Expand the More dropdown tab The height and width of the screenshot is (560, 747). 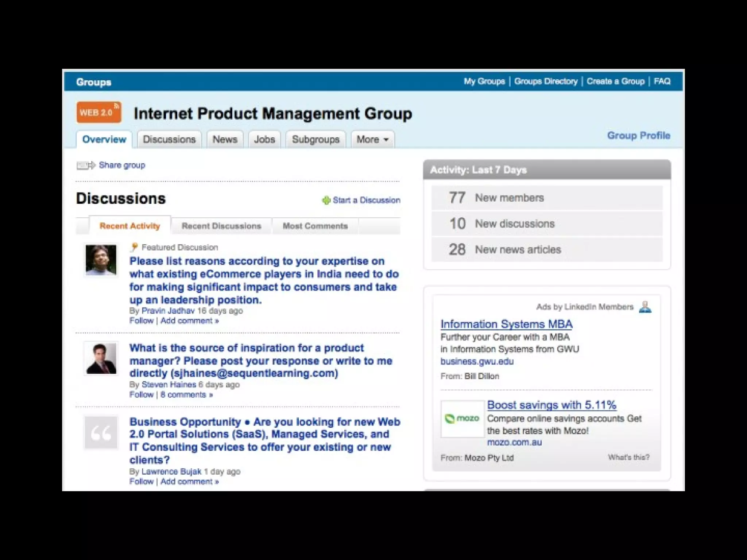[x=372, y=140]
